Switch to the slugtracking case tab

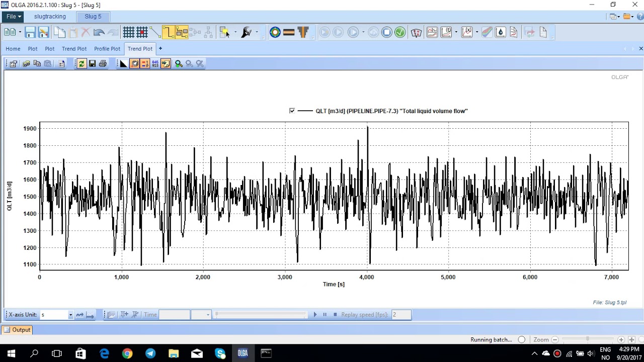coord(50,17)
